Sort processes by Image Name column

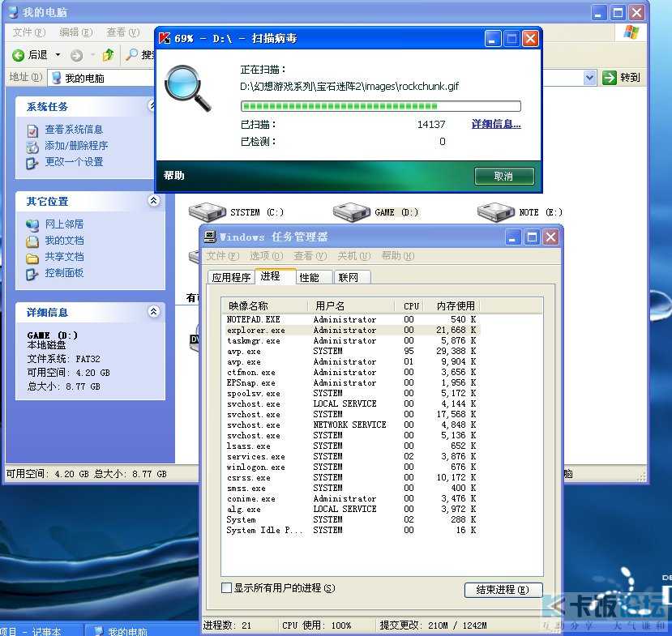[264, 305]
